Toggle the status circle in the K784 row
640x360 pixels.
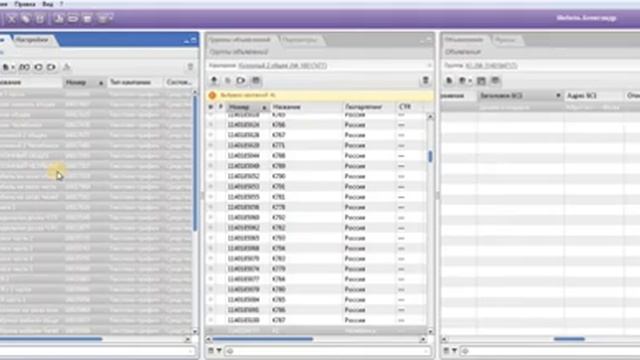[x=211, y=279]
